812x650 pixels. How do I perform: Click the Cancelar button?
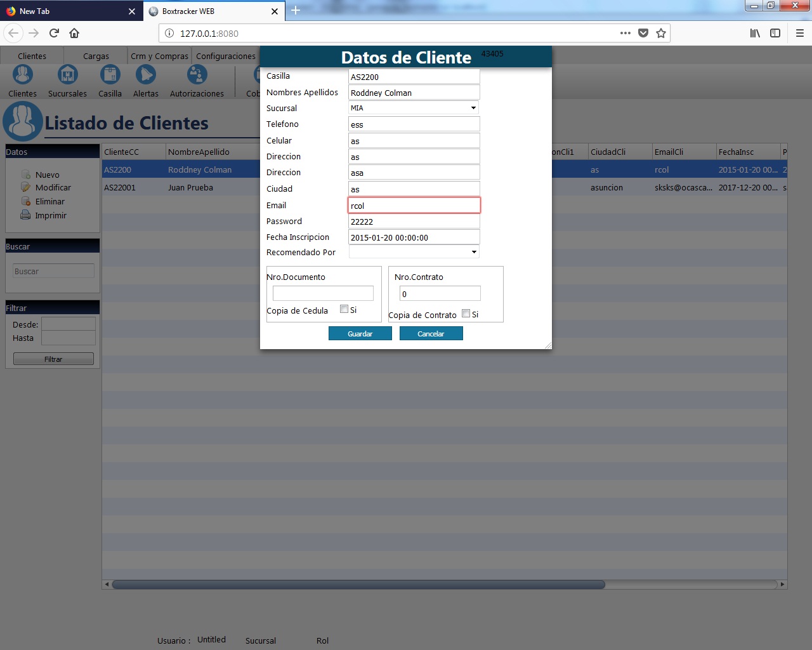(431, 334)
